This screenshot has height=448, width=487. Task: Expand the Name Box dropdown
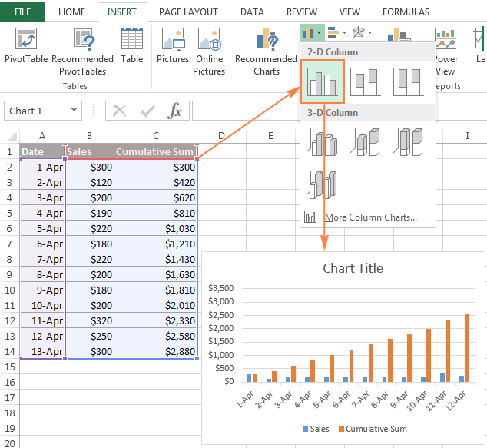(x=74, y=111)
